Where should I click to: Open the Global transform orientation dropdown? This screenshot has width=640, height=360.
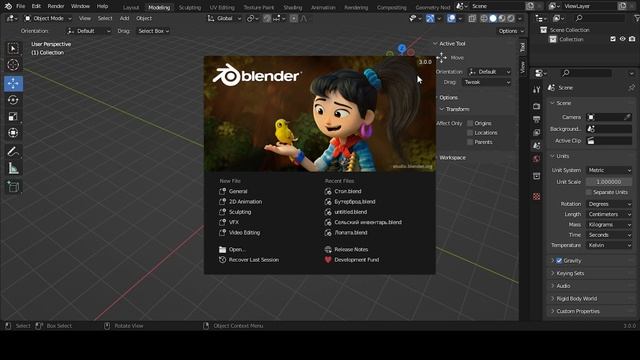(224, 18)
